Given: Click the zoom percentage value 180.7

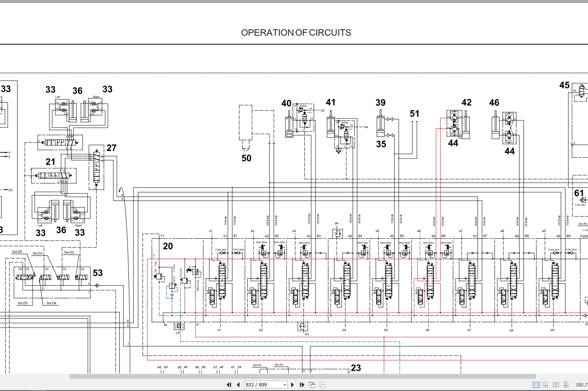Looking at the screenshot, I should [582, 385].
